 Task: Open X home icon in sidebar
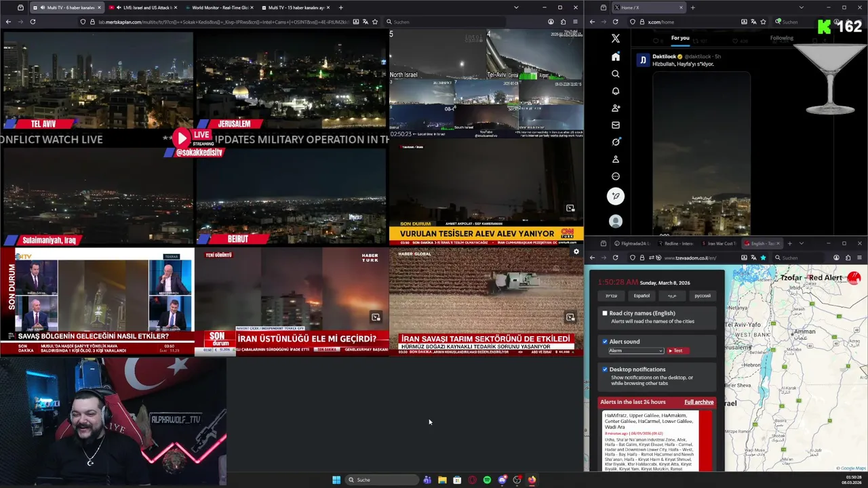[616, 57]
